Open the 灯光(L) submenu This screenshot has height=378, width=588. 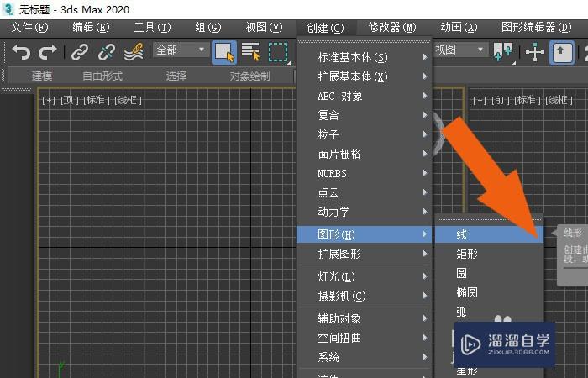(x=364, y=276)
